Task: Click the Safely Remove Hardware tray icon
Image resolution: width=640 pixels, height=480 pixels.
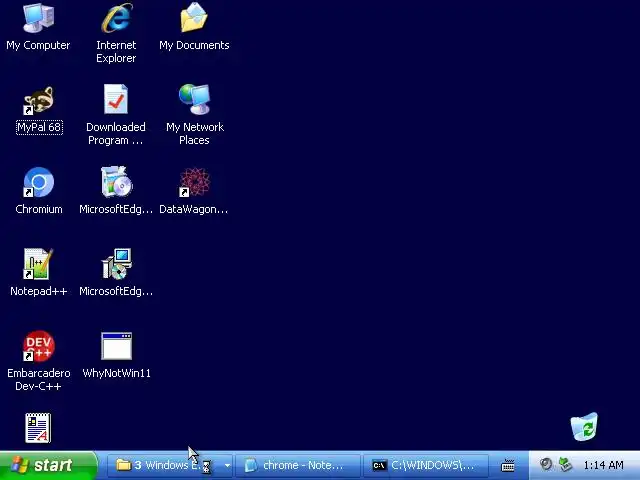Action: pos(565,464)
